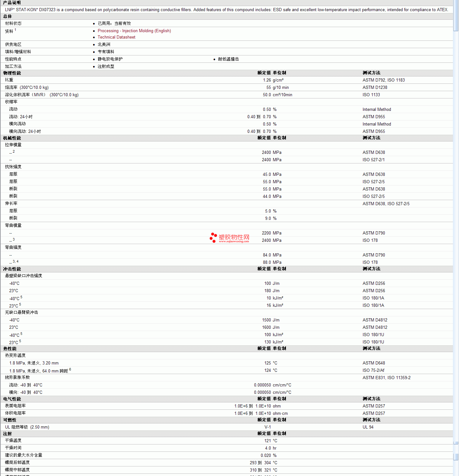Open the Technical Datasheet link
The image size is (459, 476).
[x=116, y=37]
